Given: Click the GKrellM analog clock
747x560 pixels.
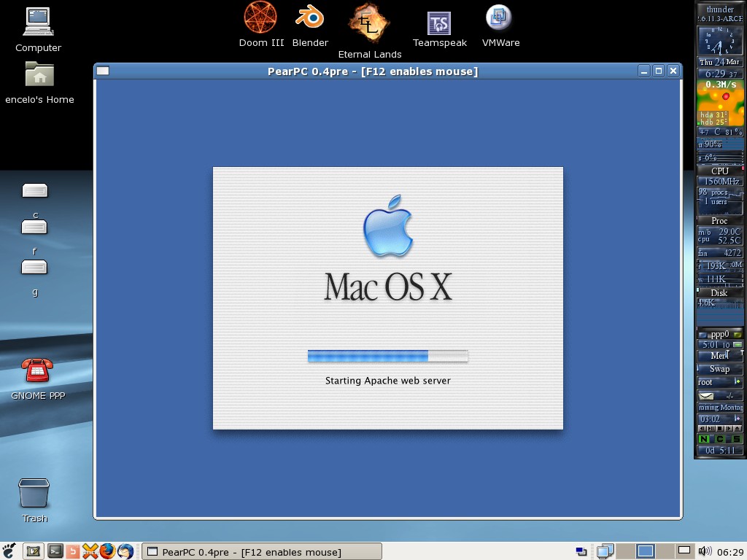Looking at the screenshot, I should click(720, 41).
